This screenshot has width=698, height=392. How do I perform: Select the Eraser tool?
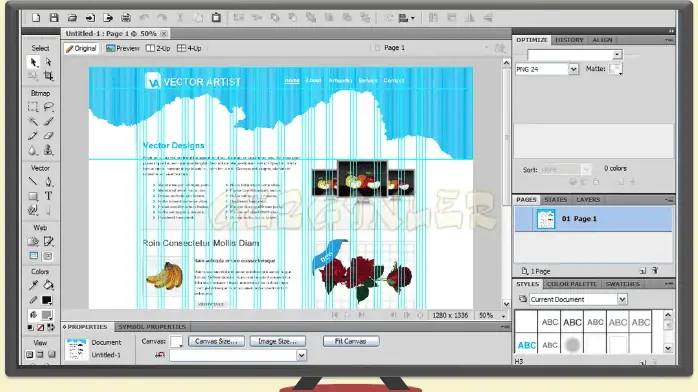pyautogui.click(x=49, y=136)
